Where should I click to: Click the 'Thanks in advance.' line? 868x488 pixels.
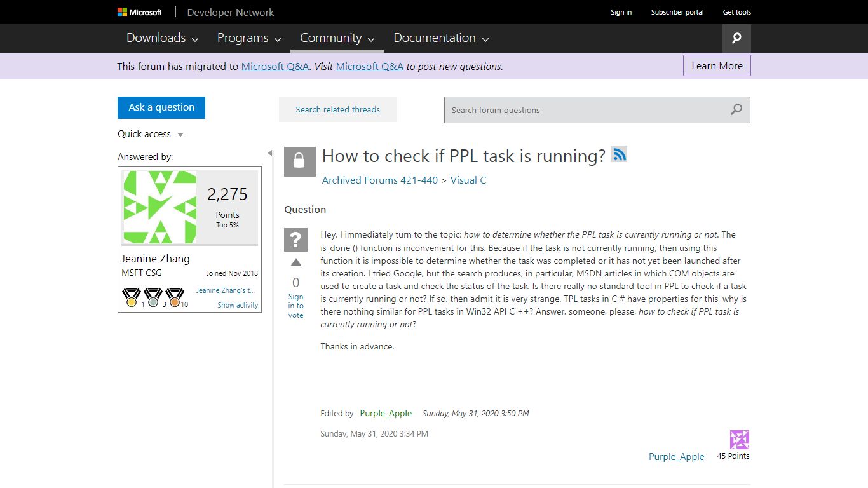click(x=357, y=346)
